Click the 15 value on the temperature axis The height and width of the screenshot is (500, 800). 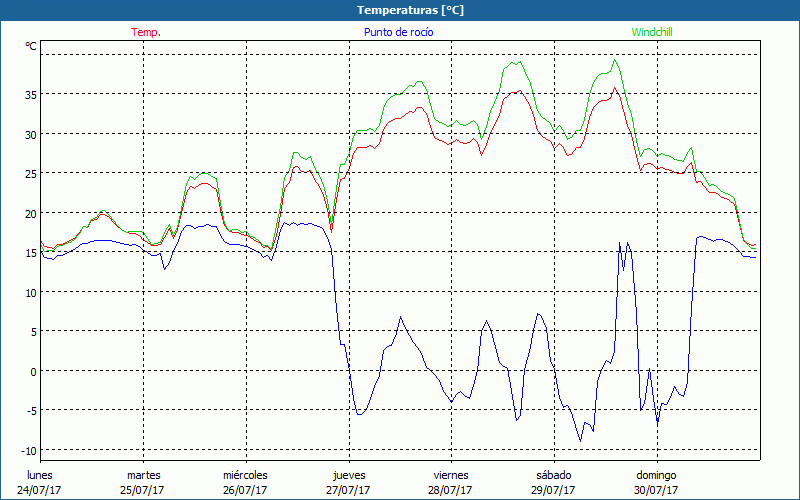pyautogui.click(x=31, y=253)
